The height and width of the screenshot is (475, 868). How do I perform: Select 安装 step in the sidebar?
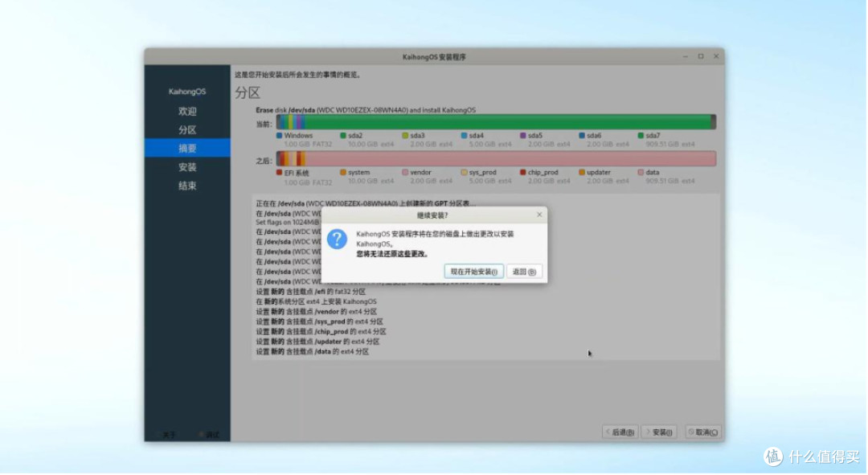(x=187, y=167)
